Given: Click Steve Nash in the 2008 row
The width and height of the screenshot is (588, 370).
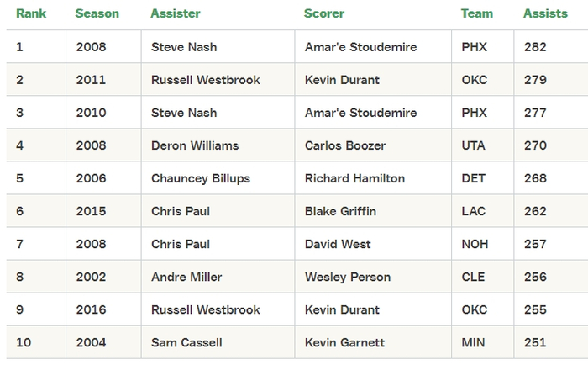Looking at the screenshot, I should (x=184, y=47).
